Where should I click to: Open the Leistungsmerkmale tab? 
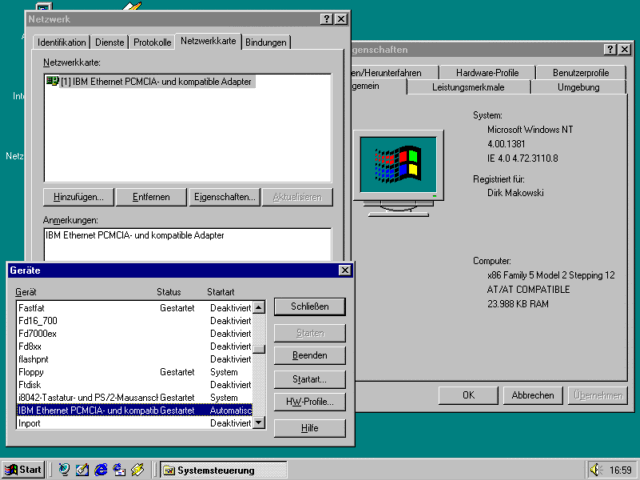pos(468,87)
